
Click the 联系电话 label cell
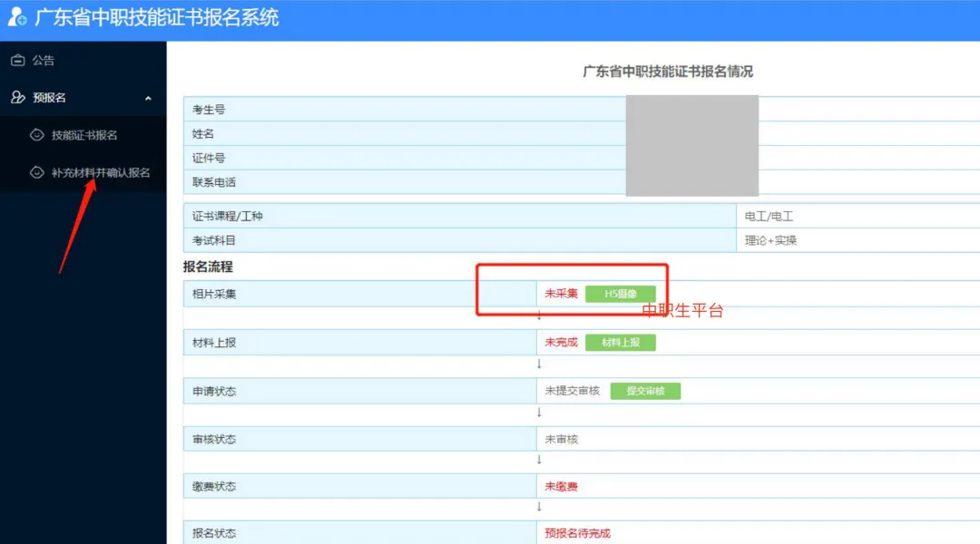pyautogui.click(x=405, y=182)
